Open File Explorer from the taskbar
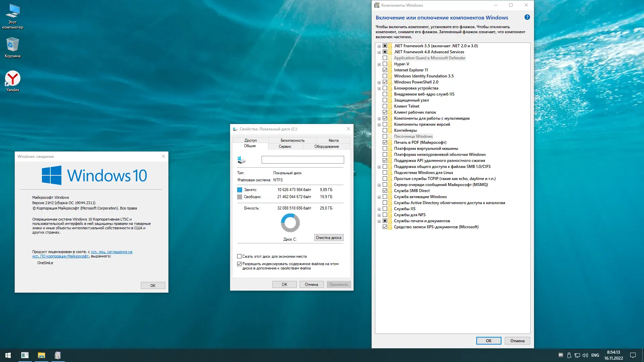 (x=41, y=355)
